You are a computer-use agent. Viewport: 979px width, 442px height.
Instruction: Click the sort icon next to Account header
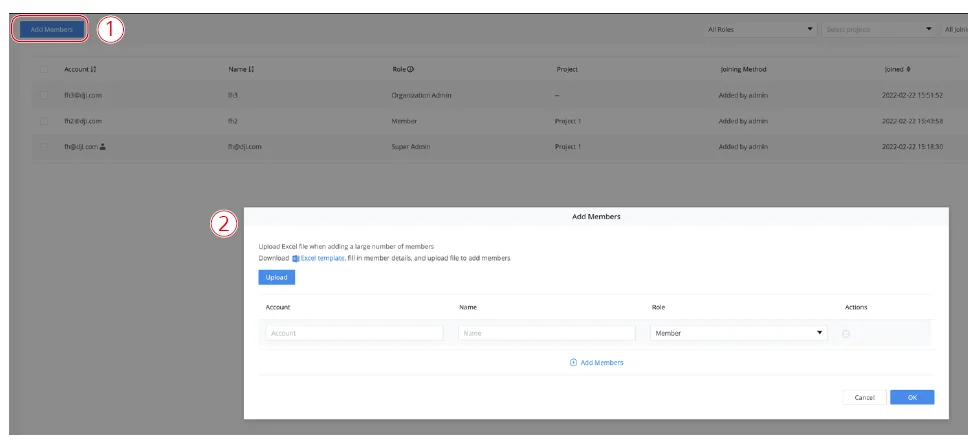93,69
